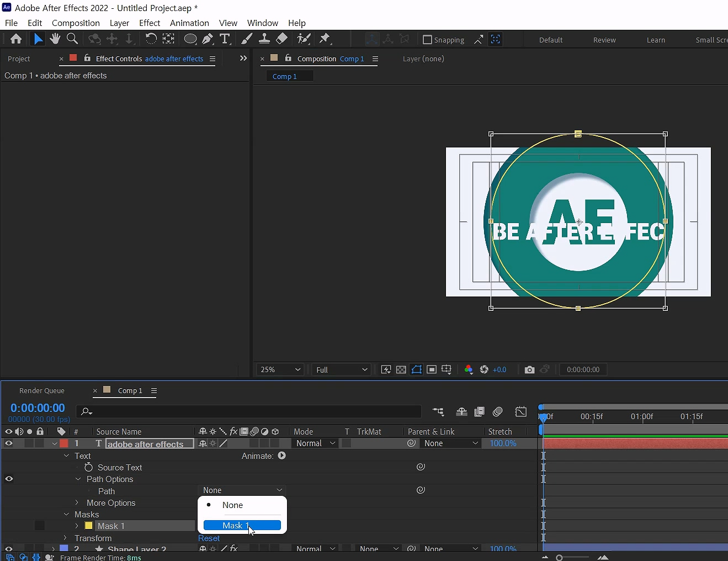The width and height of the screenshot is (728, 561).
Task: Enable motion blur icon in timeline
Action: [x=498, y=411]
